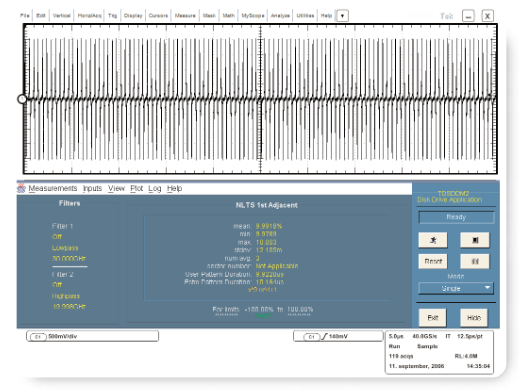Open the Trig menu
519x390 pixels.
[x=112, y=16]
